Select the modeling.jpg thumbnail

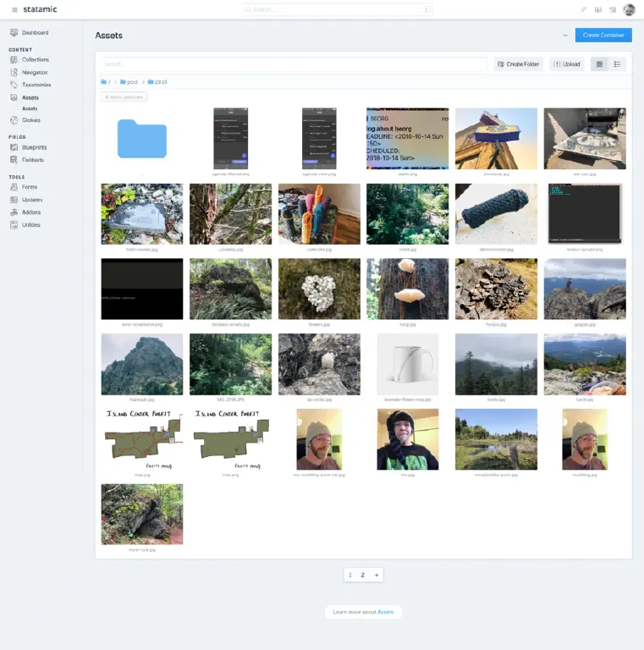click(585, 439)
